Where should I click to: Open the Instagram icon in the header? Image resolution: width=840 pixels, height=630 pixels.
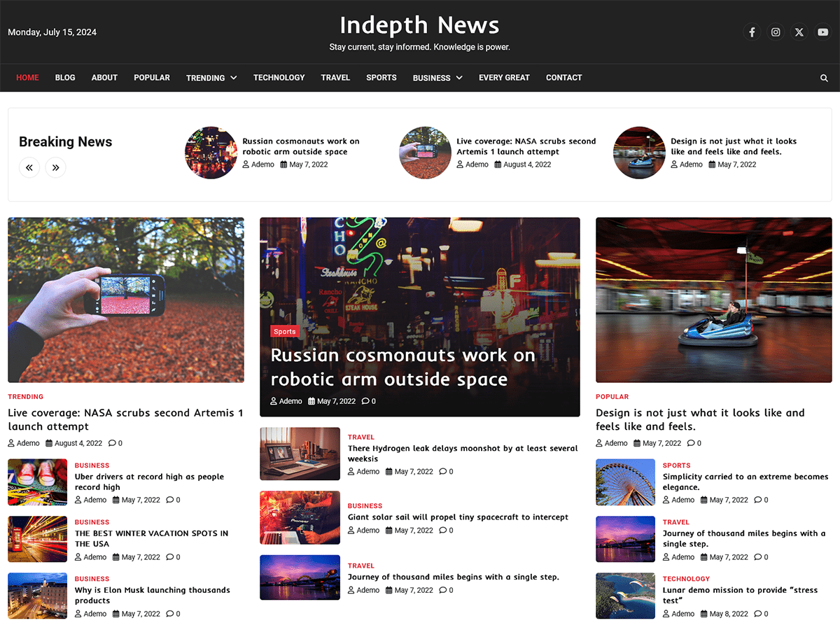point(776,31)
